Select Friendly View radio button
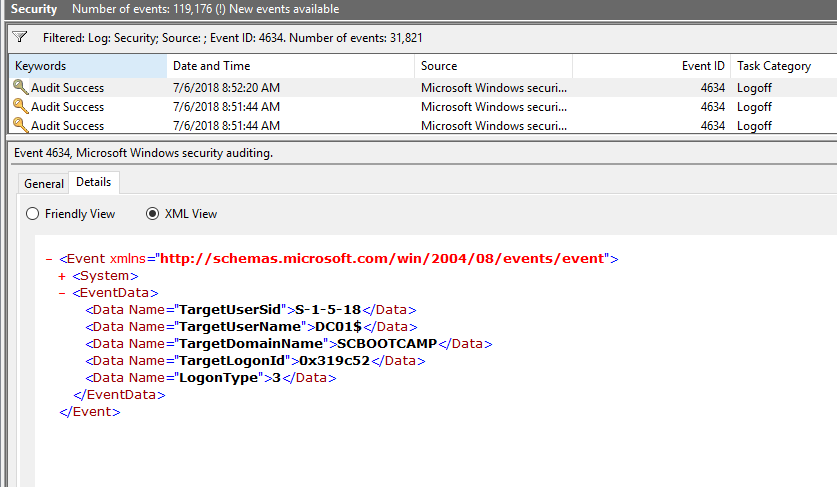 coord(33,214)
